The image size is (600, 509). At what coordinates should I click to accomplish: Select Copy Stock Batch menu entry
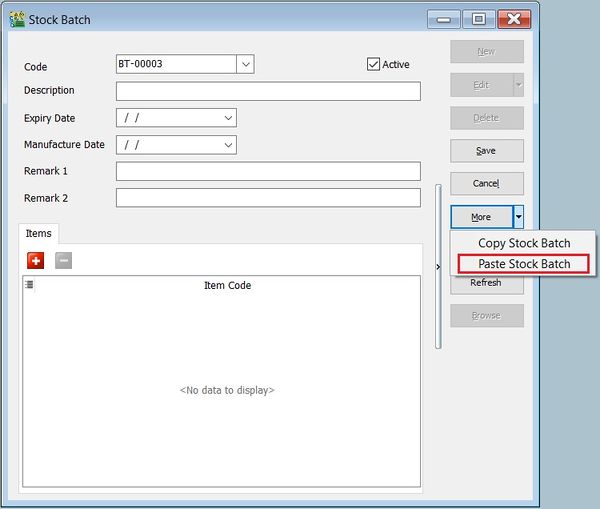pos(524,243)
